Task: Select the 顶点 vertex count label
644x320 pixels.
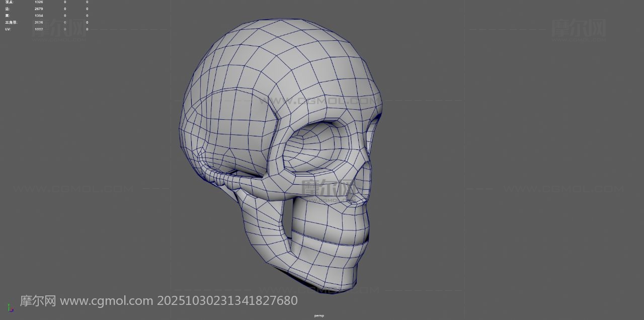Action: pos(10,2)
